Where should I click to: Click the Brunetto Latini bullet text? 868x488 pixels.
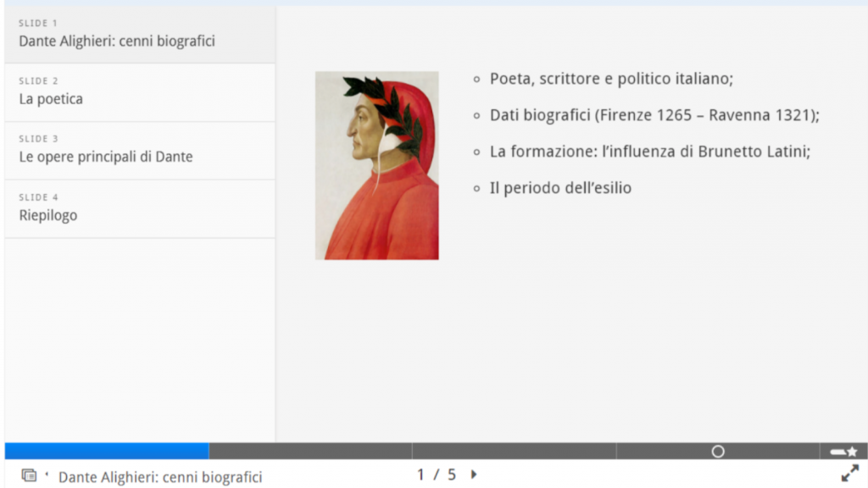pos(650,152)
